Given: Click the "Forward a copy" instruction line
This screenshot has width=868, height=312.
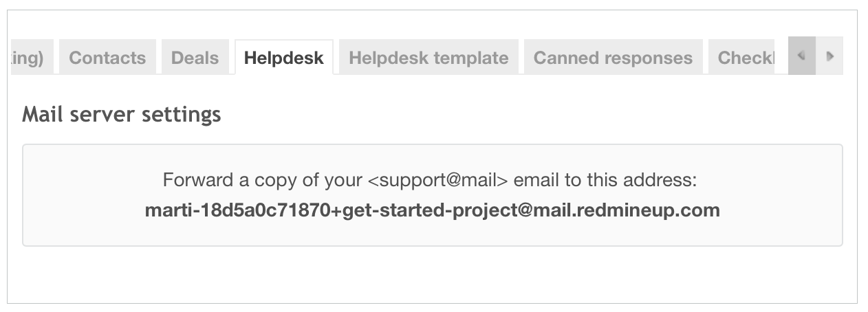Looking at the screenshot, I should coord(430,181).
